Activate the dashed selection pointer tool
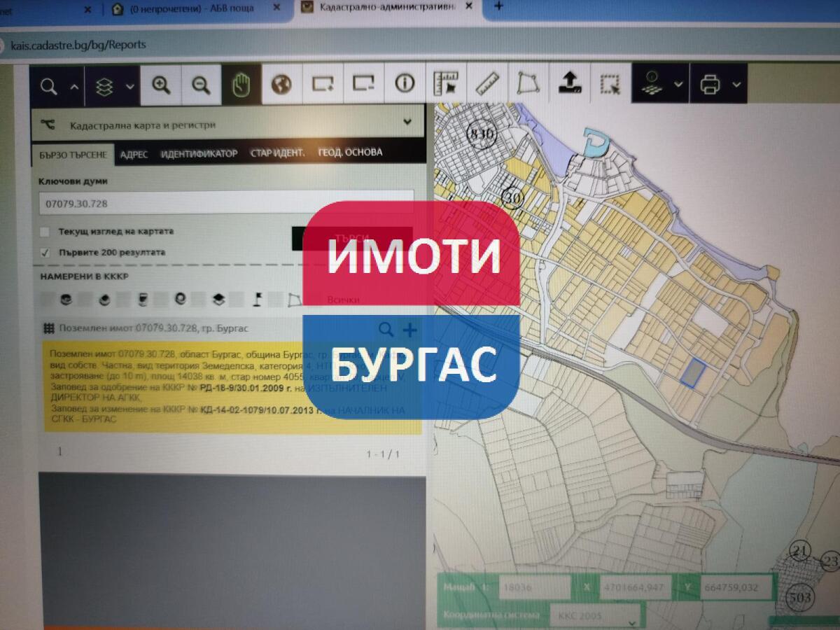 tap(610, 83)
